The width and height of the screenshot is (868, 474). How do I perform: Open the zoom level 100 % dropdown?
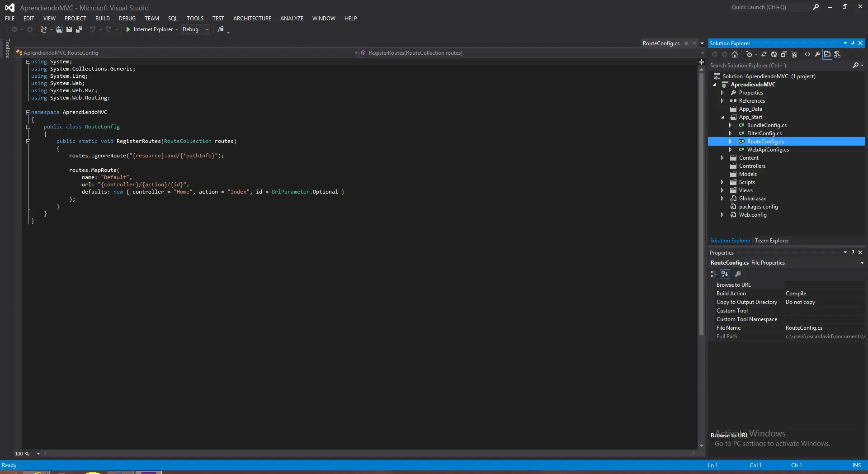(38, 454)
